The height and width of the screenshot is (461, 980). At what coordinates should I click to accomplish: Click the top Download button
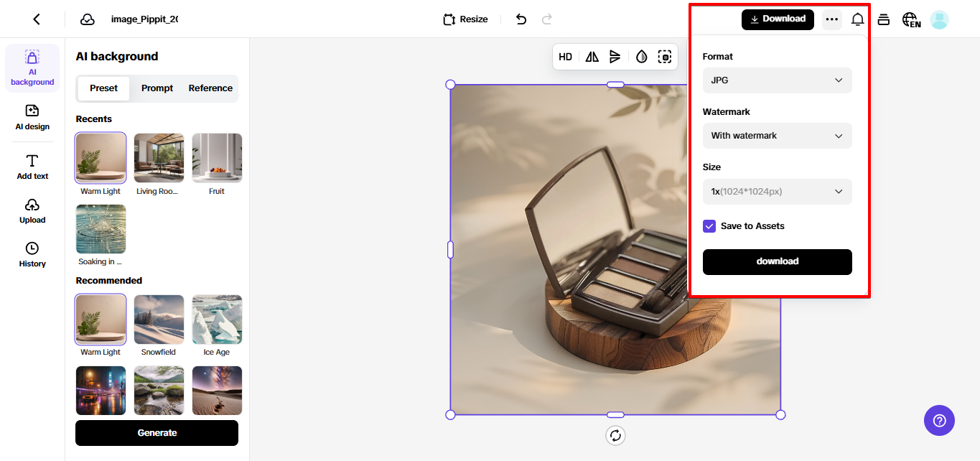[x=778, y=19]
